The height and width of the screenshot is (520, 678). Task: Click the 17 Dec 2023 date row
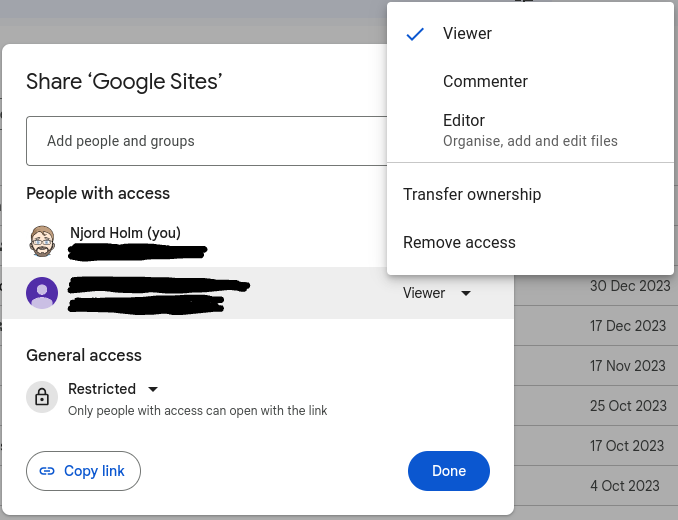[x=628, y=325]
